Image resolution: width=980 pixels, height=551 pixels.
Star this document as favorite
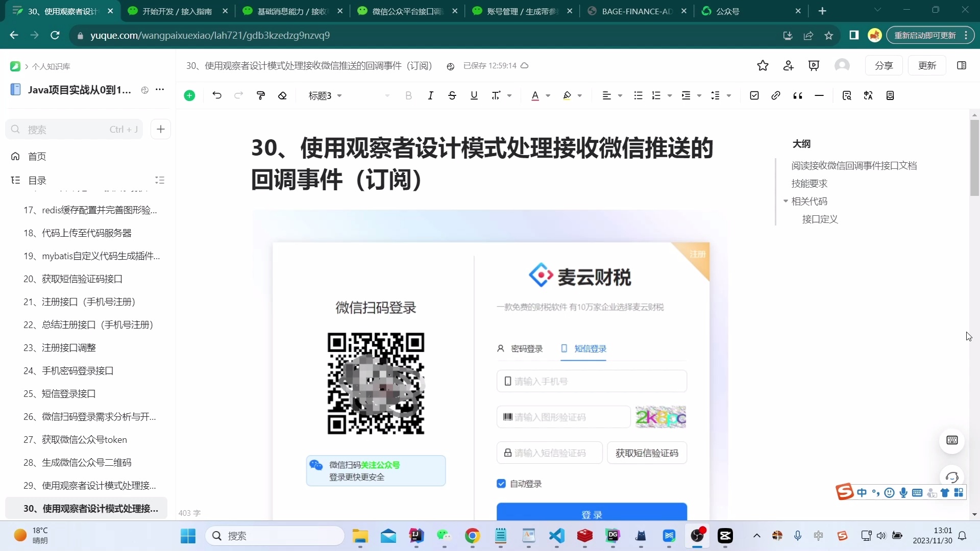point(763,65)
